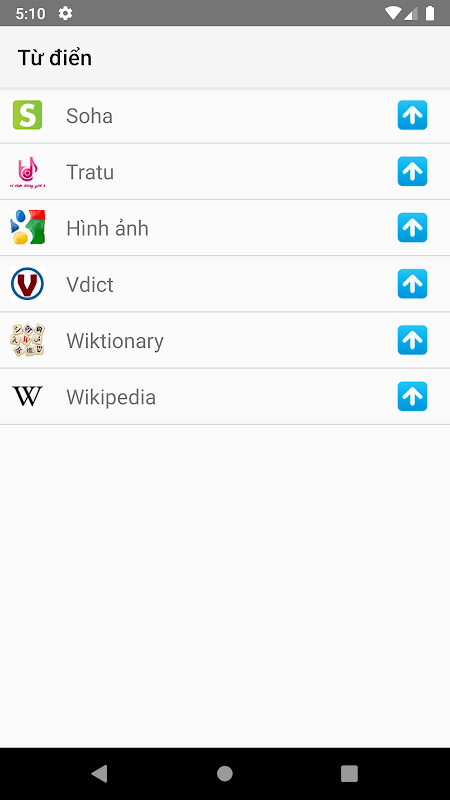
Task: Tap the green Soha dictionary icon
Action: point(27,115)
